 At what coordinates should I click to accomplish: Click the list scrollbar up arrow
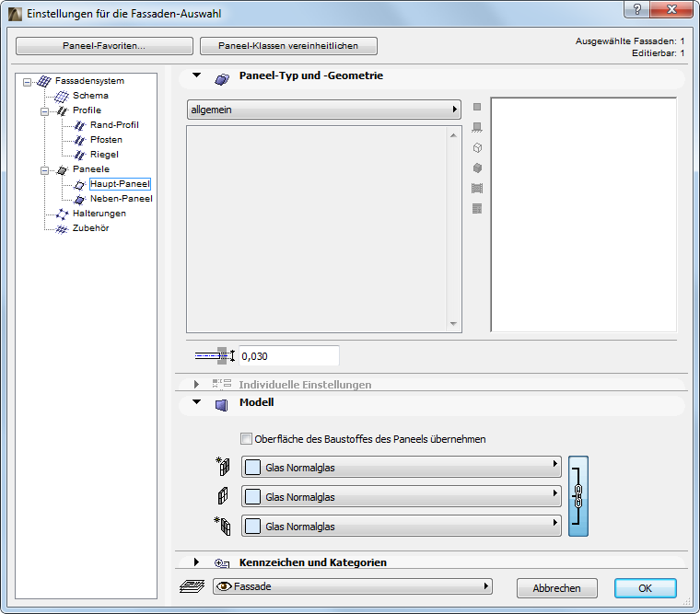tap(453, 135)
